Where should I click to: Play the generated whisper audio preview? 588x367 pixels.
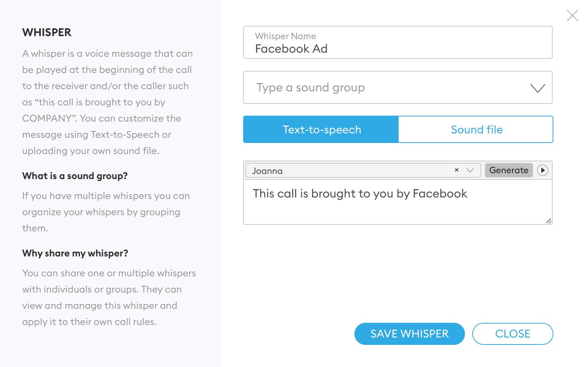tap(543, 170)
